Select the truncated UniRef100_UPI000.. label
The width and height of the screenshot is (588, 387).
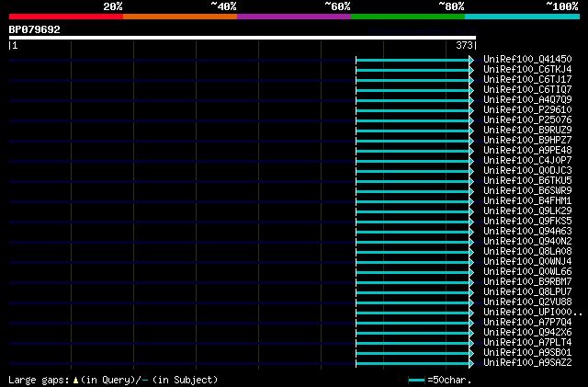pyautogui.click(x=533, y=313)
